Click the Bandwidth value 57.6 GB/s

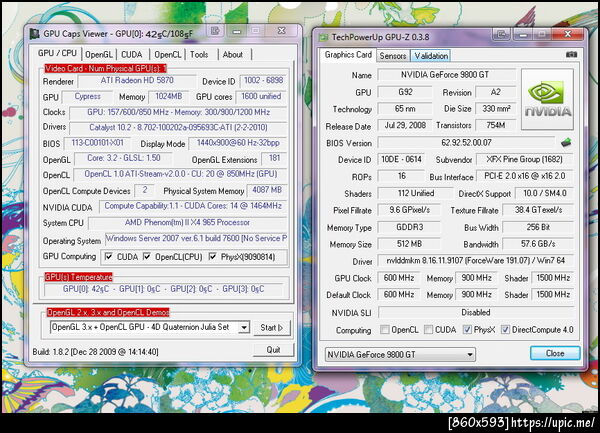click(538, 244)
